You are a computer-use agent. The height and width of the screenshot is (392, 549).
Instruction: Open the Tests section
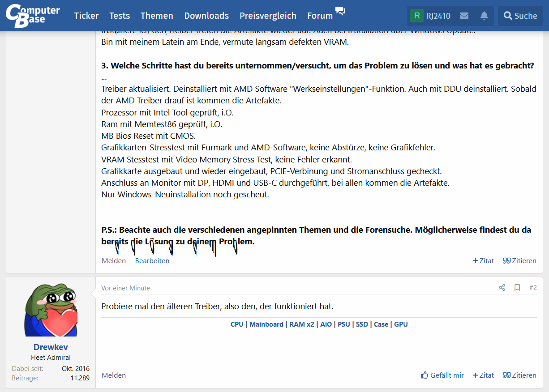(120, 16)
